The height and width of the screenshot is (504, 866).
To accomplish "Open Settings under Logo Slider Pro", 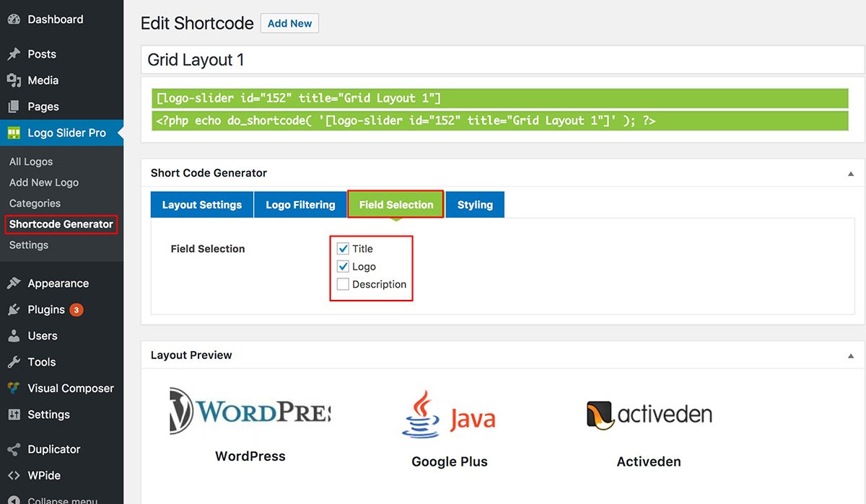I will [29, 245].
